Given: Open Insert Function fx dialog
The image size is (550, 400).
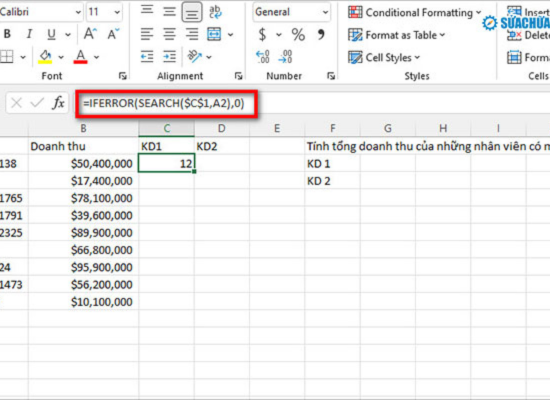Looking at the screenshot, I should [x=58, y=103].
